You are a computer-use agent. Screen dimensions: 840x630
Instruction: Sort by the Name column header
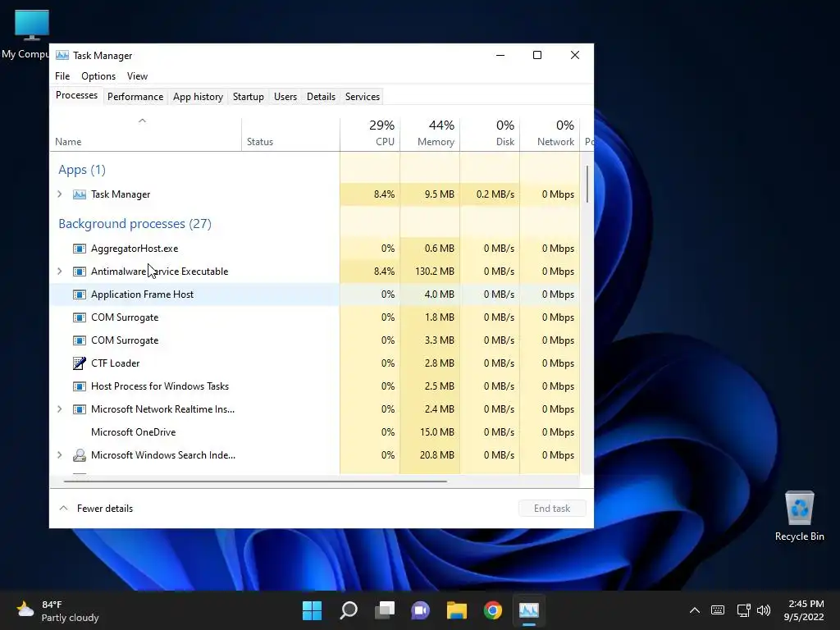(146, 135)
